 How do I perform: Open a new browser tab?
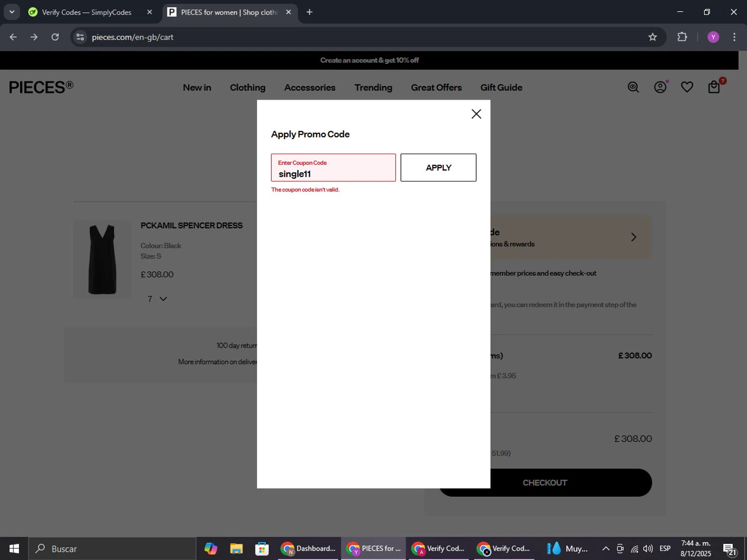pyautogui.click(x=309, y=12)
